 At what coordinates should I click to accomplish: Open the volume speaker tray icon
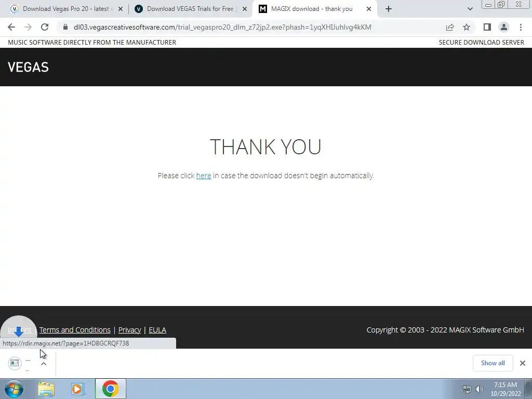point(480,389)
